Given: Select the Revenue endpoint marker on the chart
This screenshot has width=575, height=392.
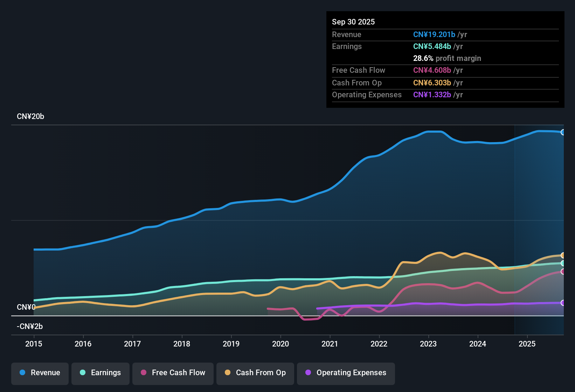Looking at the screenshot, I should [563, 132].
